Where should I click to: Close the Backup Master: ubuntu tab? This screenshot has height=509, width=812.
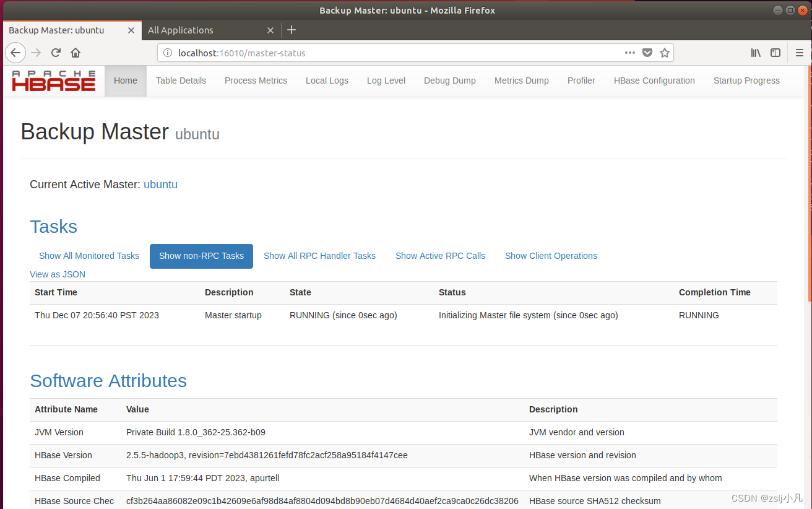[131, 30]
